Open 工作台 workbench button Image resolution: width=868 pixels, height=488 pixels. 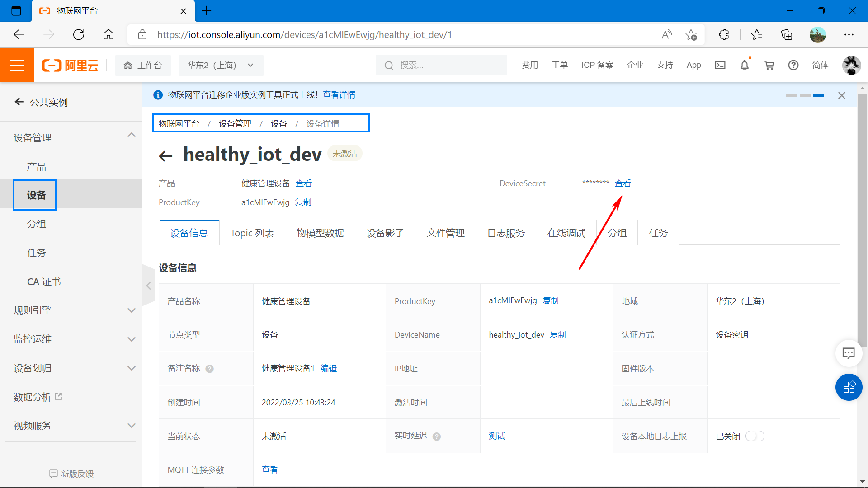[143, 66]
